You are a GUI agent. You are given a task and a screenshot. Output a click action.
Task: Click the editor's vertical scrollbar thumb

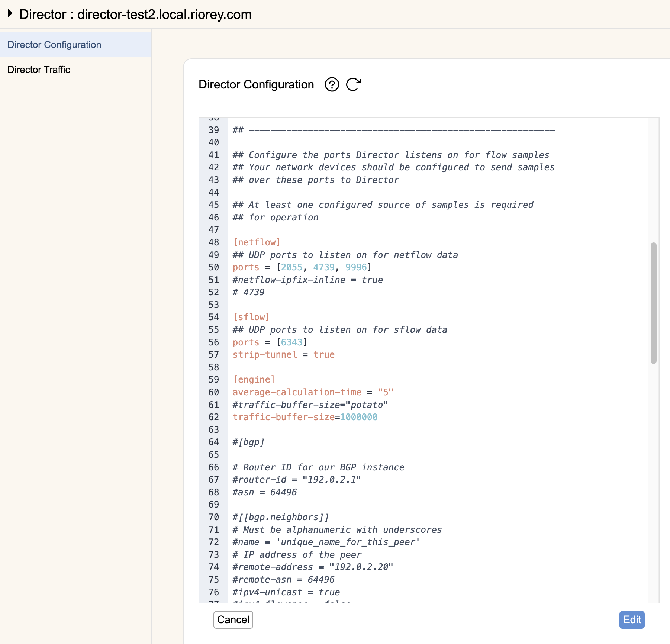click(653, 303)
